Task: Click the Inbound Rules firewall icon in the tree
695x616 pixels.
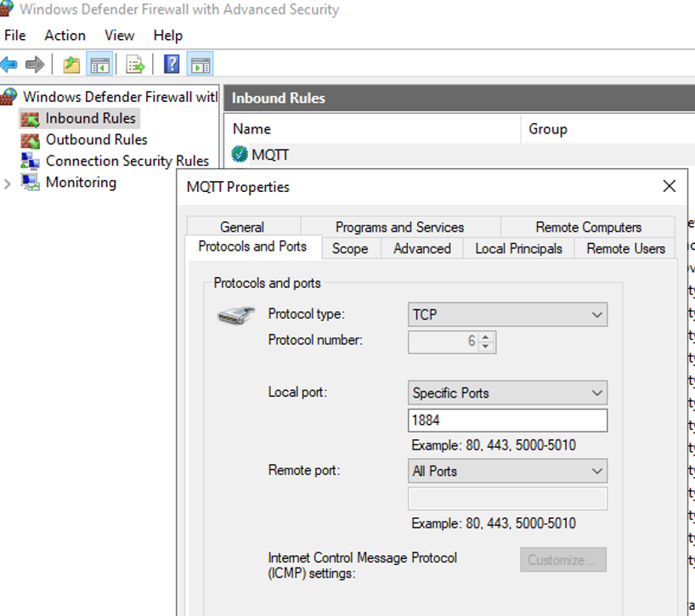Action: pyautogui.click(x=30, y=119)
